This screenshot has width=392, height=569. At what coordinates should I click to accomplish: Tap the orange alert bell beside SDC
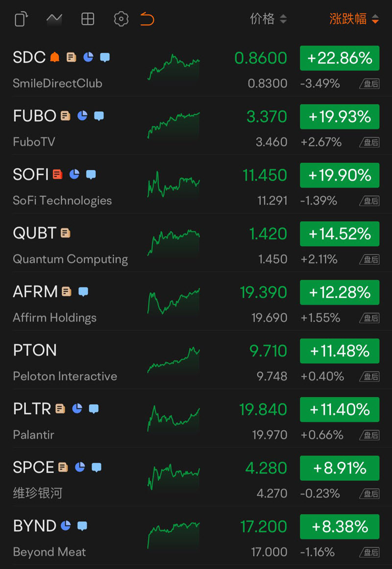click(x=55, y=57)
